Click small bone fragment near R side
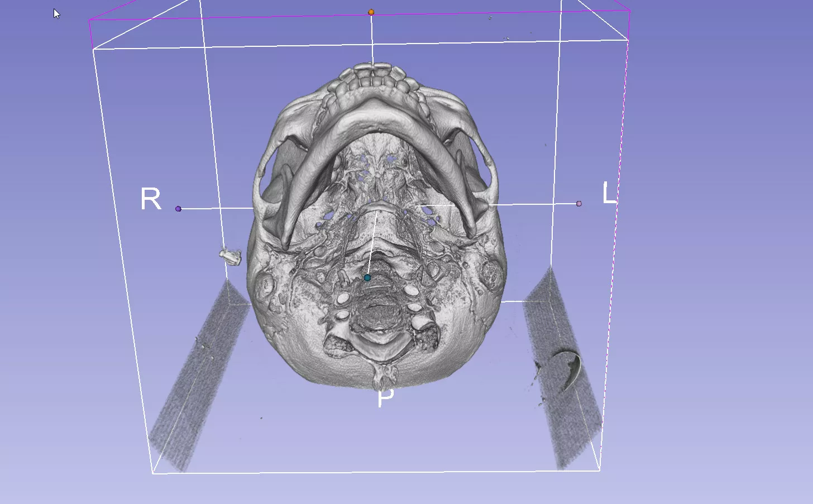 tap(230, 256)
